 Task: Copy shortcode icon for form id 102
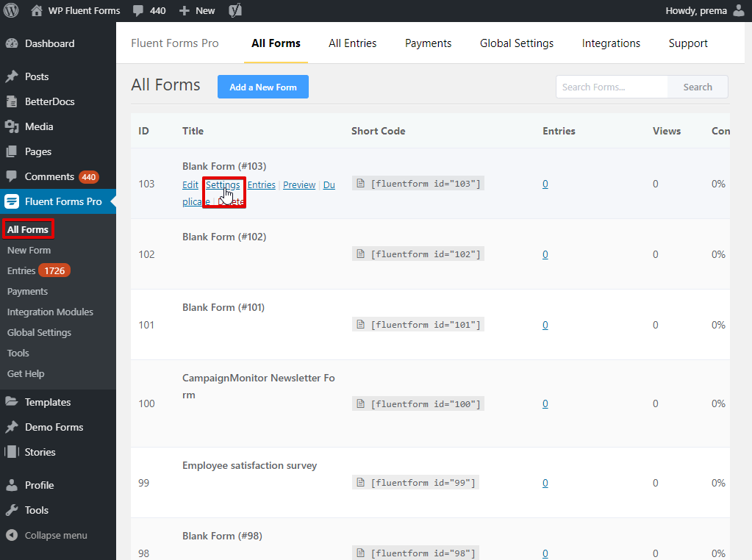coord(361,254)
